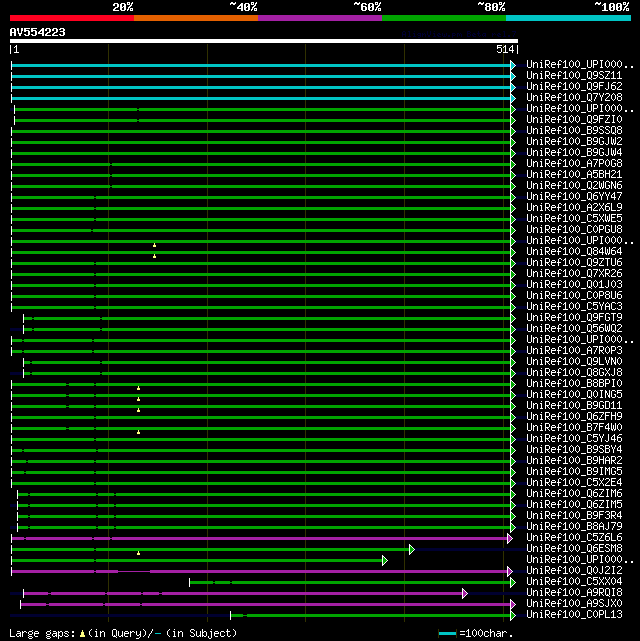The width and height of the screenshot is (640, 641).
Task: Select the UniRef100_C0PGU8 hit label
Action: [x=574, y=230]
